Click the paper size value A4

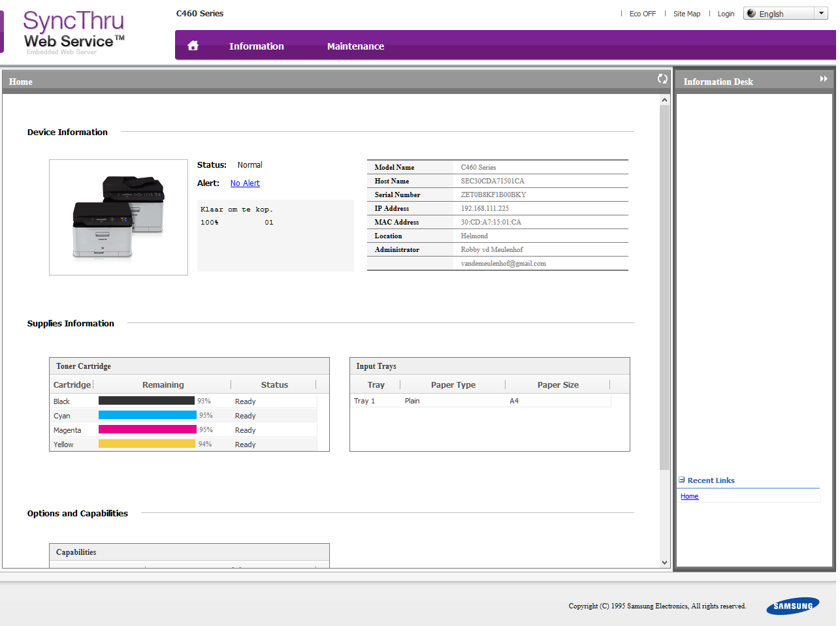(514, 401)
